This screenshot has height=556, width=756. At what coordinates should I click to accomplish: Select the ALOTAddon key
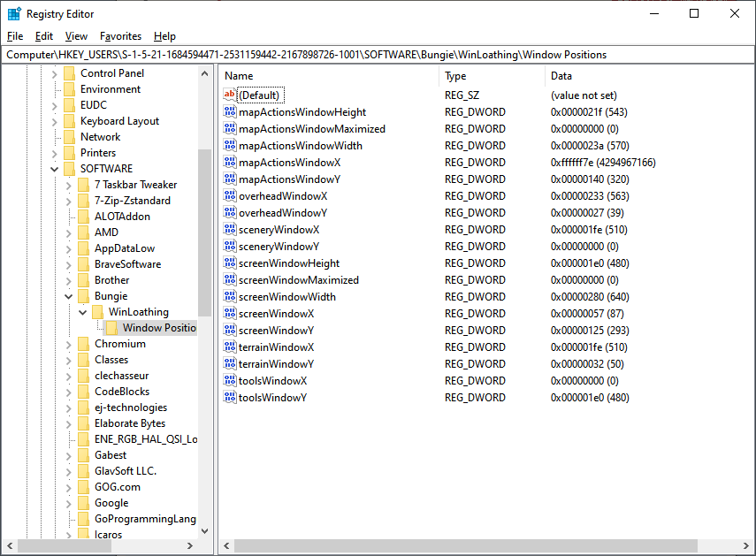click(122, 217)
